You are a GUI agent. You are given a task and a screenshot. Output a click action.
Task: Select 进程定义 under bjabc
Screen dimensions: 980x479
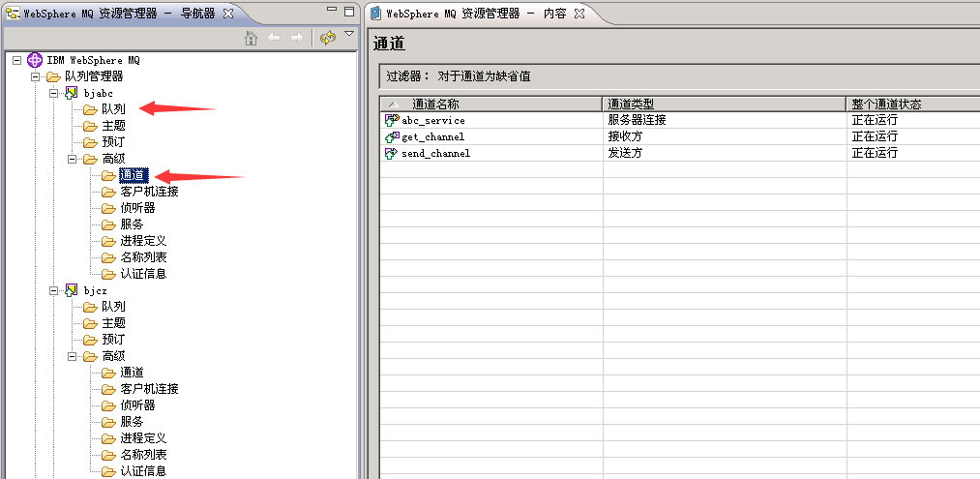tap(143, 241)
